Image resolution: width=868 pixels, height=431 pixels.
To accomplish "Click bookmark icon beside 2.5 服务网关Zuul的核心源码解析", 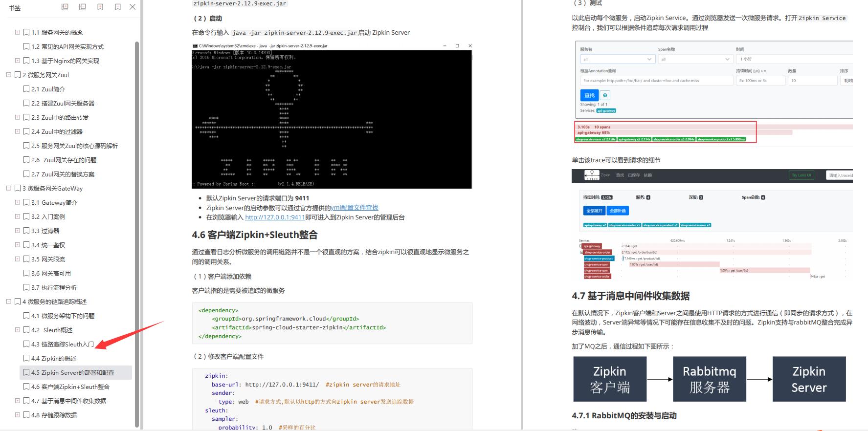I will click(26, 146).
